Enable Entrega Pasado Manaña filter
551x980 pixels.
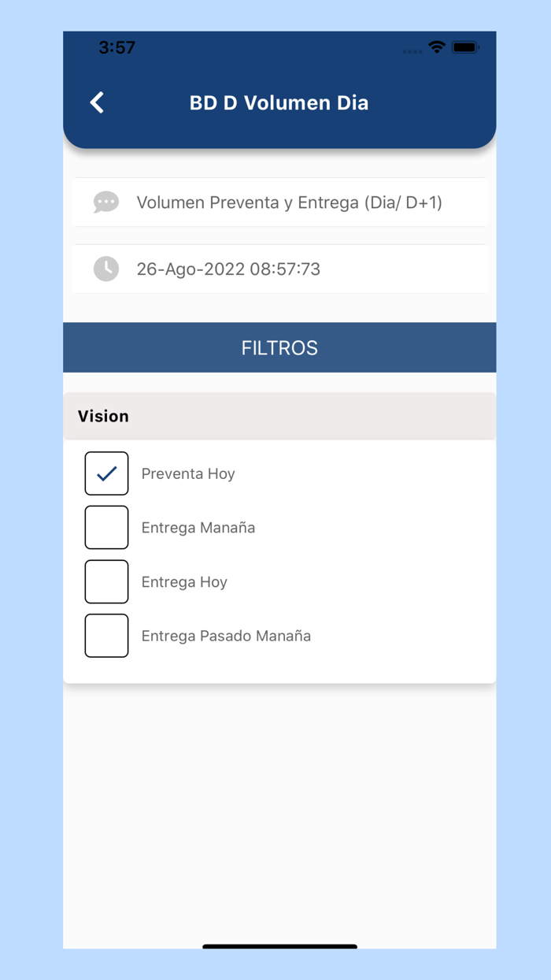pos(106,635)
